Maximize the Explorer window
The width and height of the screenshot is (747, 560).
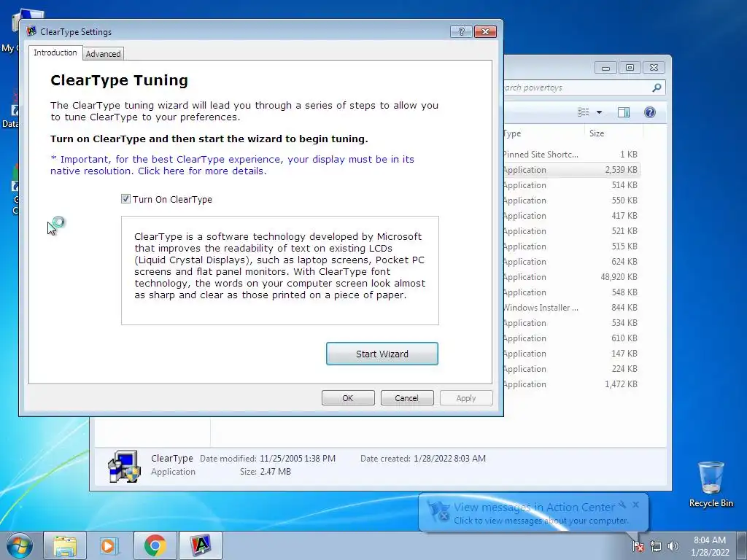(x=630, y=68)
